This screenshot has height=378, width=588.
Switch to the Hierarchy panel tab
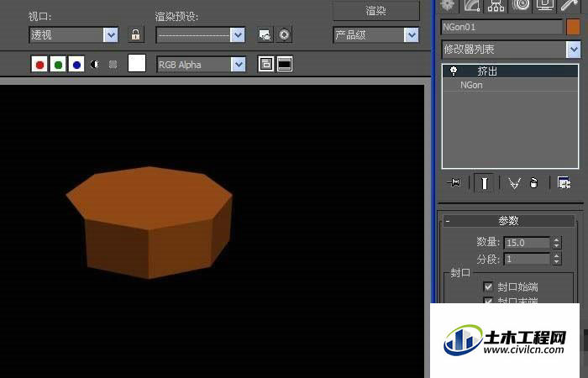coord(496,5)
